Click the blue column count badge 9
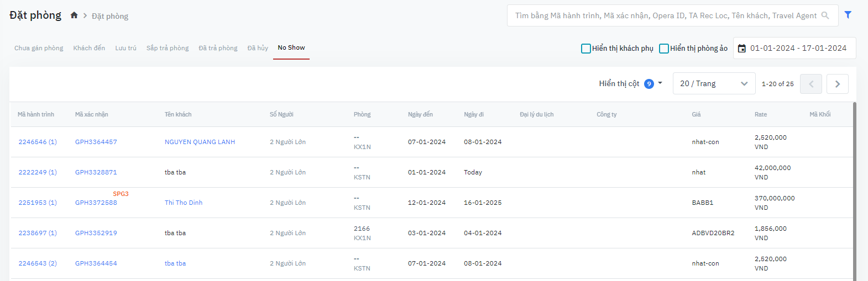The width and height of the screenshot is (868, 281). 649,84
